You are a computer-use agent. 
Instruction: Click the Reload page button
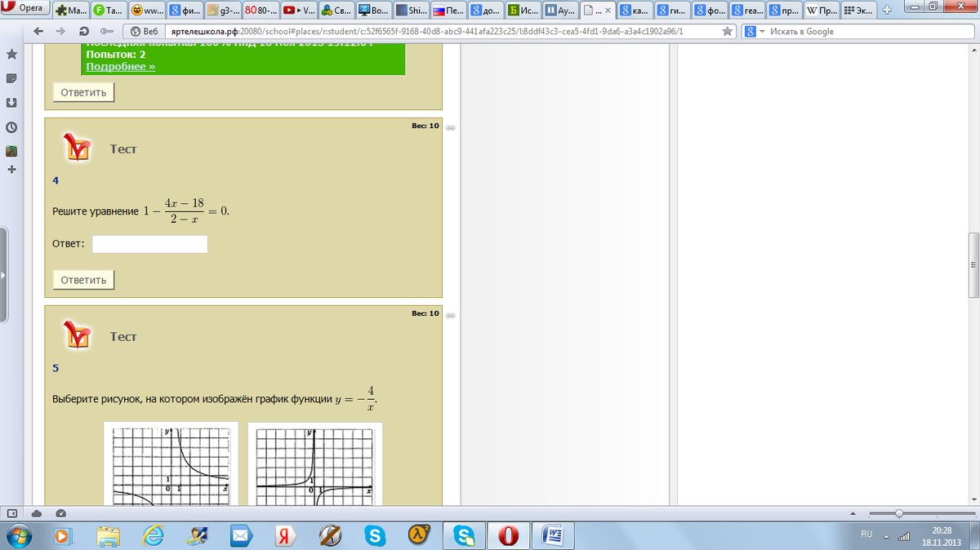click(85, 31)
